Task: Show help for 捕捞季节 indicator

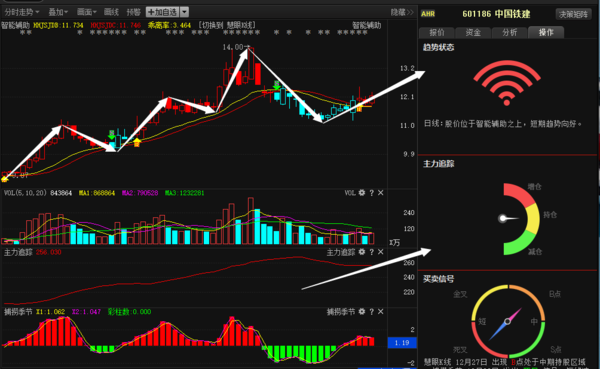Action: pos(372,312)
